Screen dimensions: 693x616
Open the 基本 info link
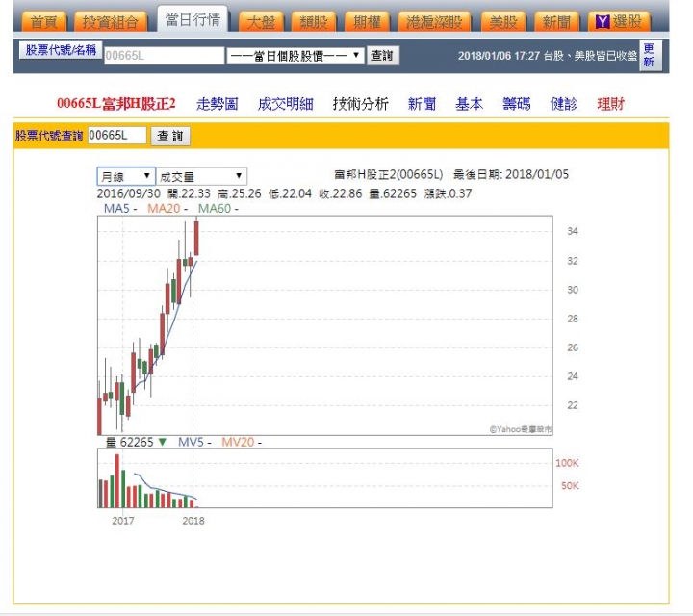tap(469, 104)
